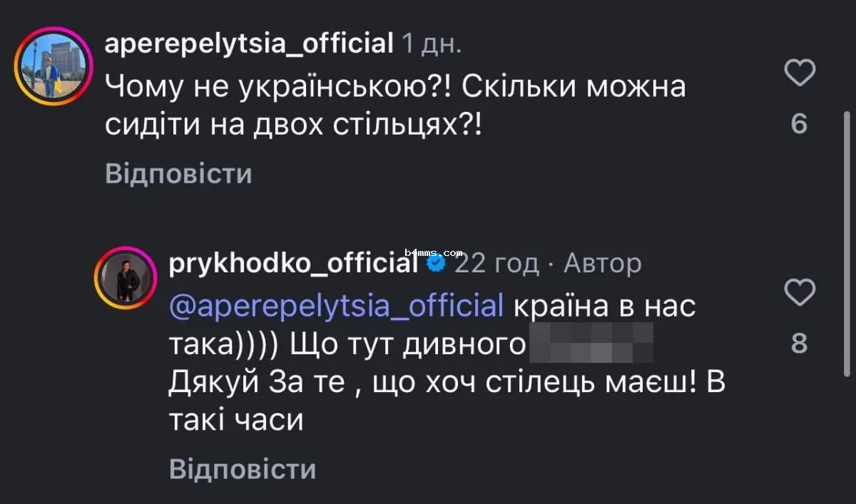Like prykhodko_official's reply via heart icon
Viewport: 856px width, 504px height.
point(800,291)
